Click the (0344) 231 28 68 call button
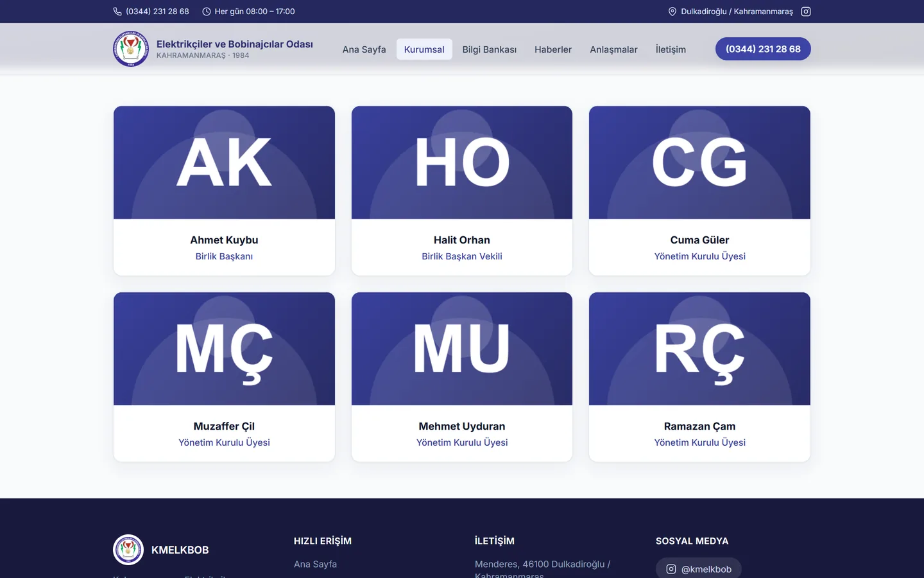Screen dimensions: 924x578 coord(763,49)
